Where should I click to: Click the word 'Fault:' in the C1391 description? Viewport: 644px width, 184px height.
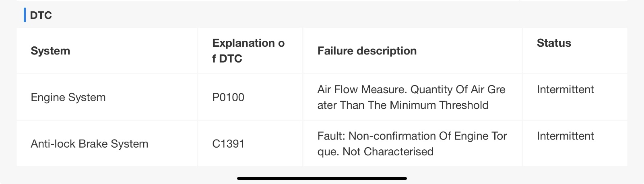coord(331,136)
